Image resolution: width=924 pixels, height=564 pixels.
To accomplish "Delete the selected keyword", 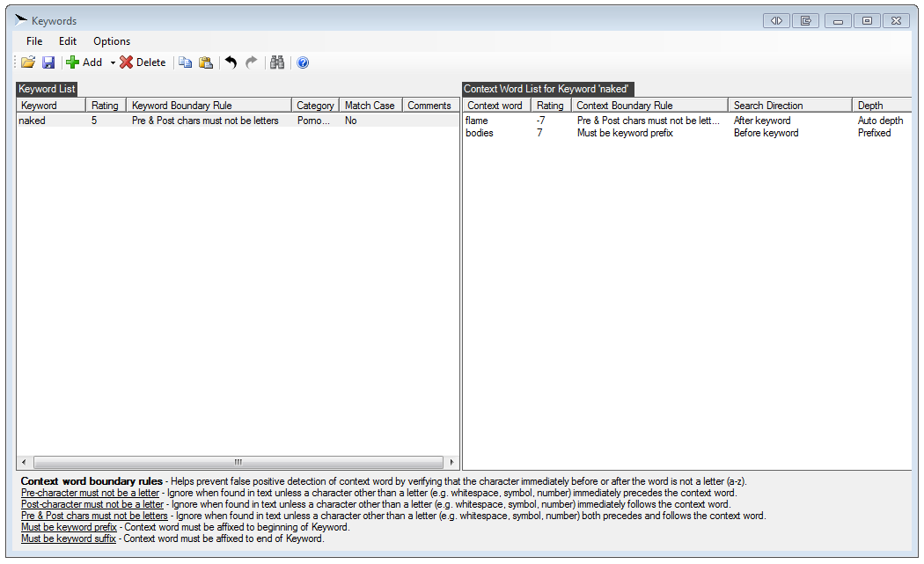I will tap(143, 62).
